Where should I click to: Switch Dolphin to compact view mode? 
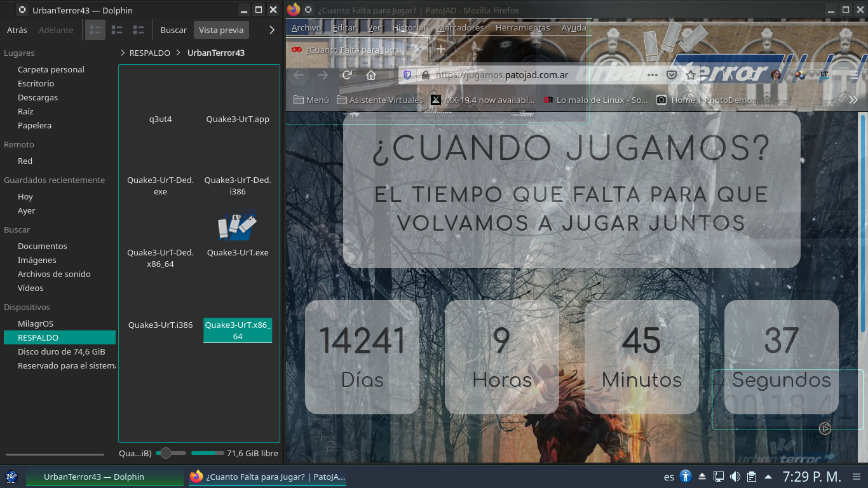[x=117, y=30]
